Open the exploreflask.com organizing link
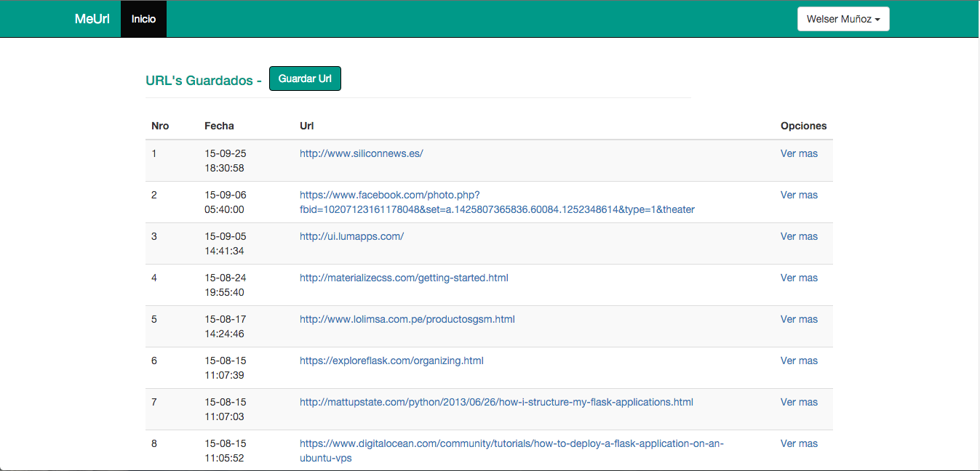 [391, 361]
